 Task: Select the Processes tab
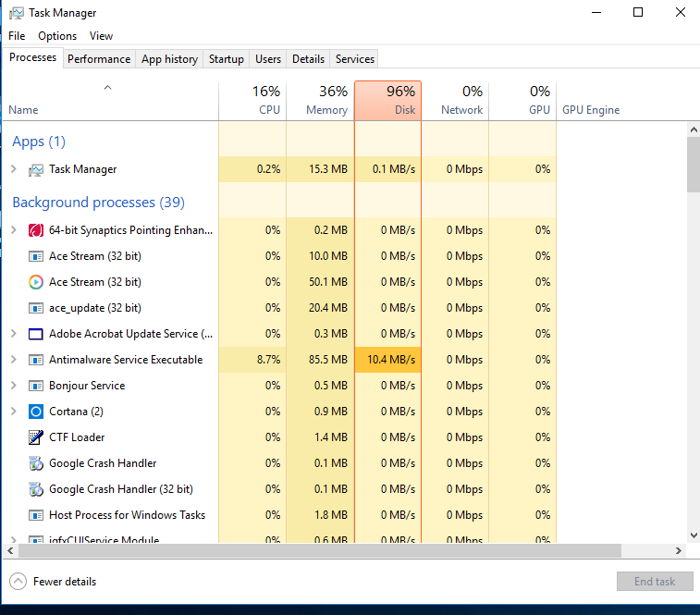coord(32,57)
